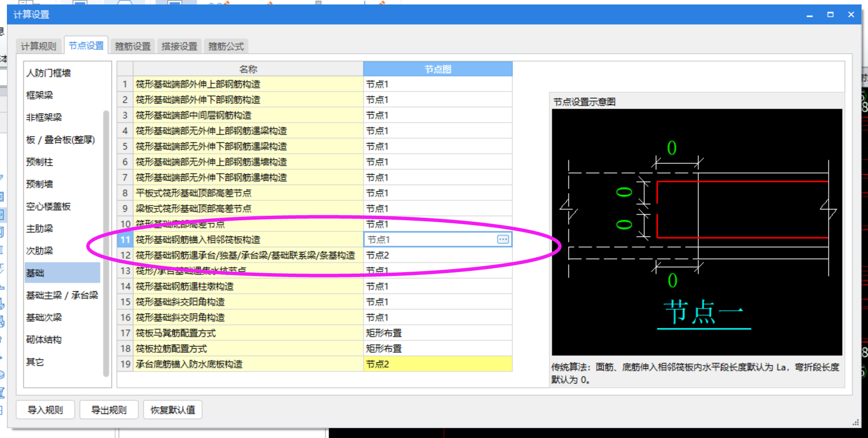Select 基础主梁 / 承台梁 in the list

click(62, 295)
